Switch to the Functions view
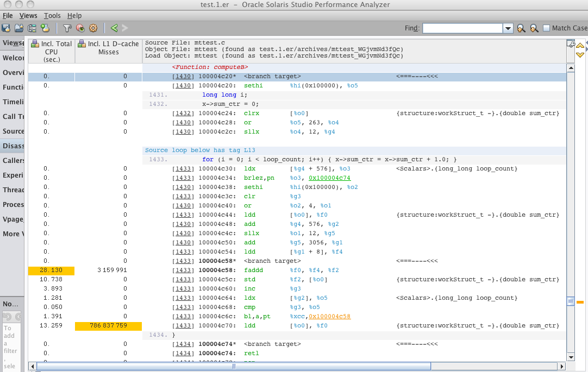588x372 pixels. [x=12, y=87]
